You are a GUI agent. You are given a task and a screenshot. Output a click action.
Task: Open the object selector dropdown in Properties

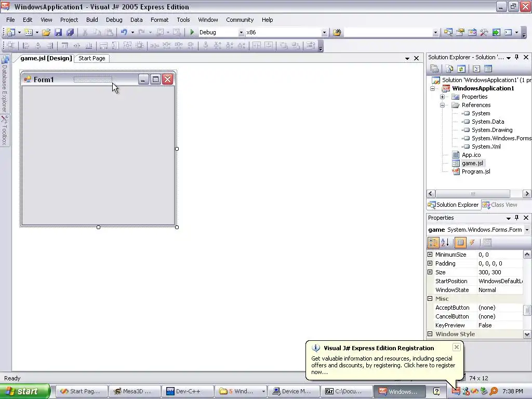pyautogui.click(x=527, y=230)
